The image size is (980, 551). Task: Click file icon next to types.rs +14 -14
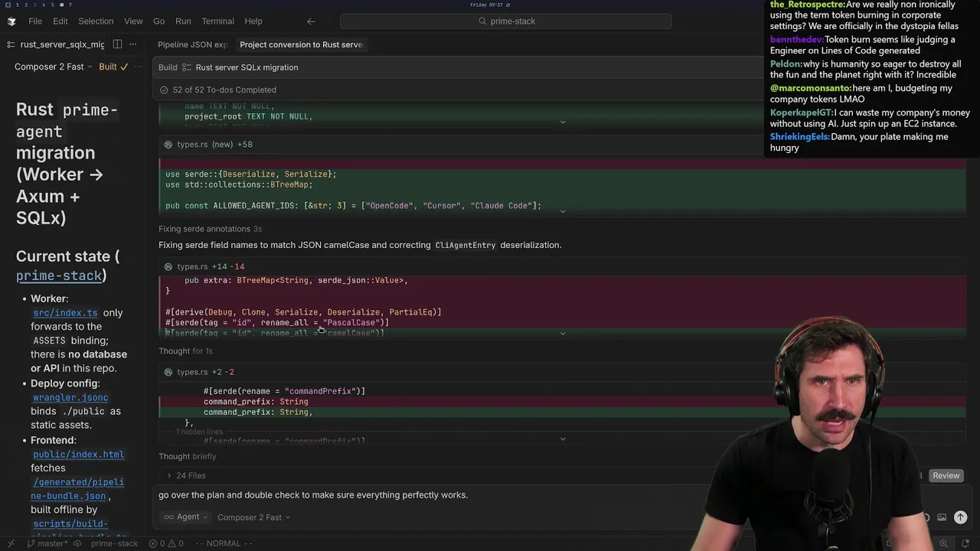point(168,266)
